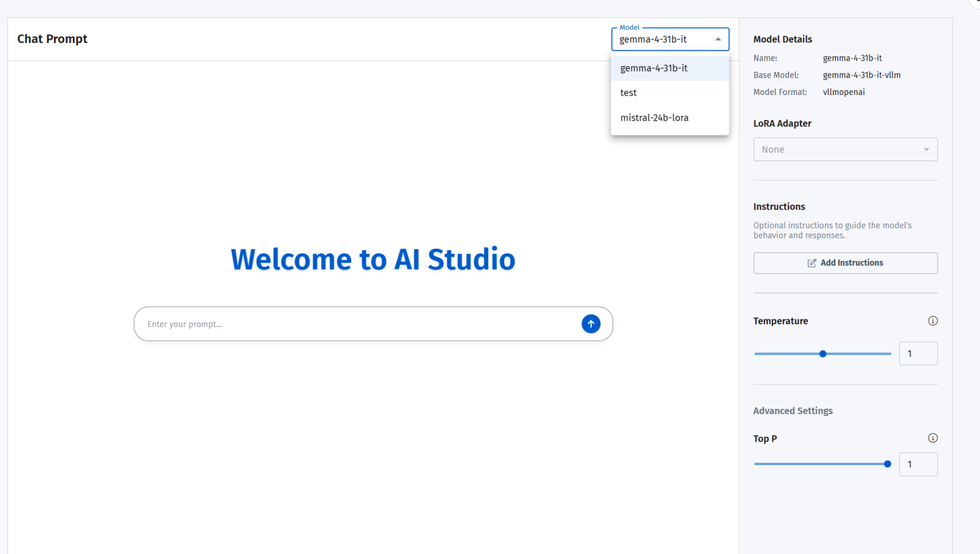This screenshot has height=554, width=980.
Task: Select test from model list
Action: point(670,93)
